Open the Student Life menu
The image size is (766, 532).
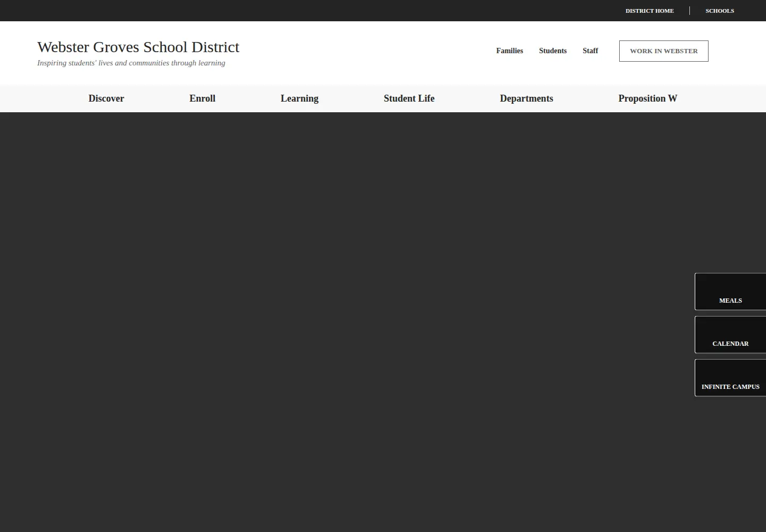(x=409, y=98)
